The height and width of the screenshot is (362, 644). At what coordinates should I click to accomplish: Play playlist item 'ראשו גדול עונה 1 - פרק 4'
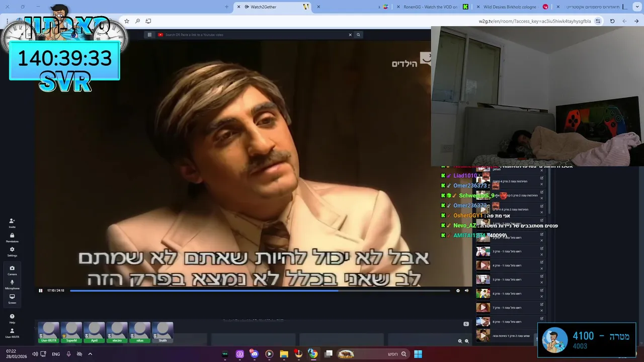(x=483, y=265)
